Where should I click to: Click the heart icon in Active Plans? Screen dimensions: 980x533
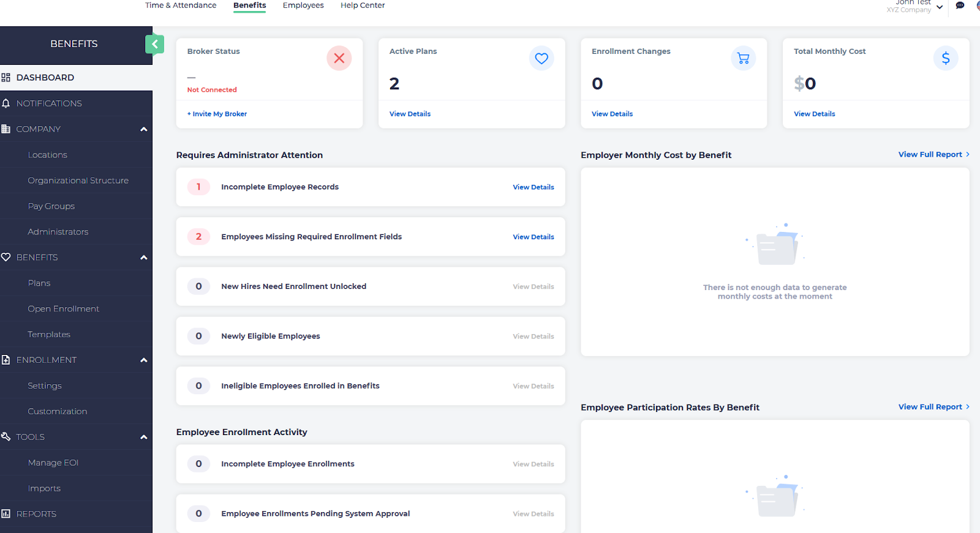[541, 59]
